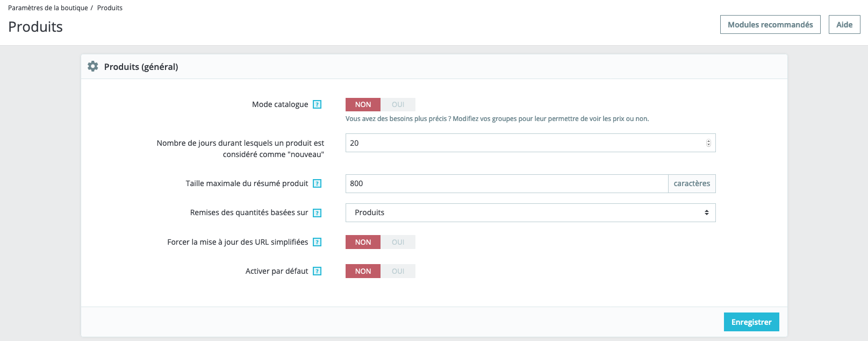The height and width of the screenshot is (341, 868).
Task: Set Mode catalogue to OUI
Action: (x=398, y=104)
